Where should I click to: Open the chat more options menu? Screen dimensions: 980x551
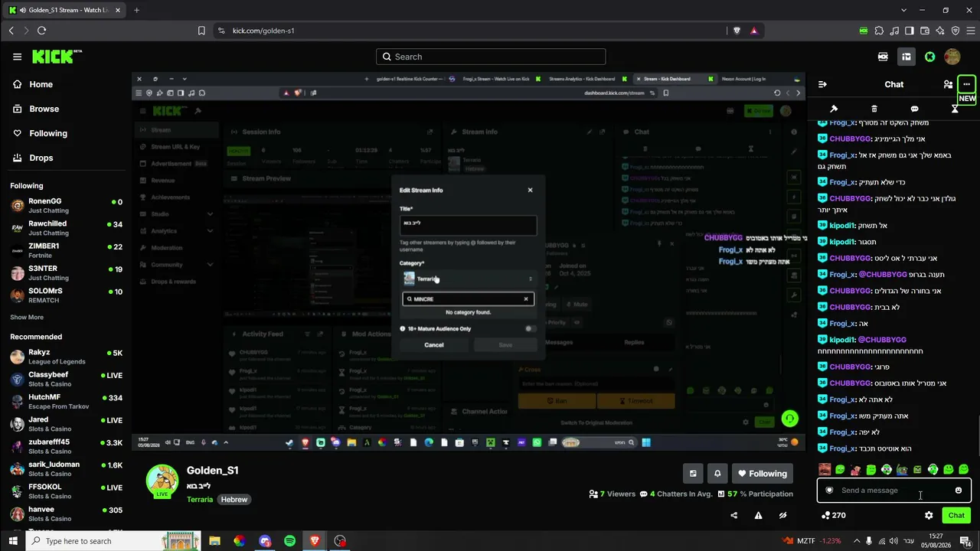point(967,84)
